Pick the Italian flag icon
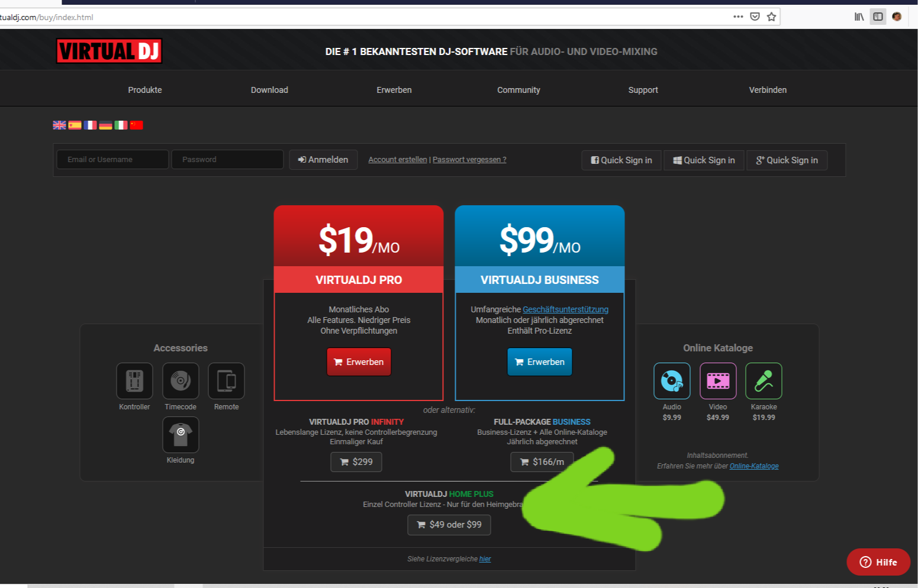 point(121,125)
